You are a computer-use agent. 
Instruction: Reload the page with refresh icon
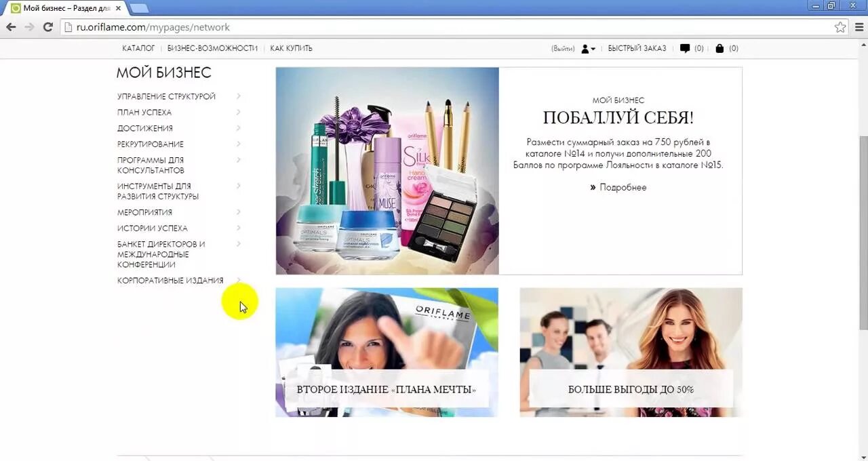(47, 27)
